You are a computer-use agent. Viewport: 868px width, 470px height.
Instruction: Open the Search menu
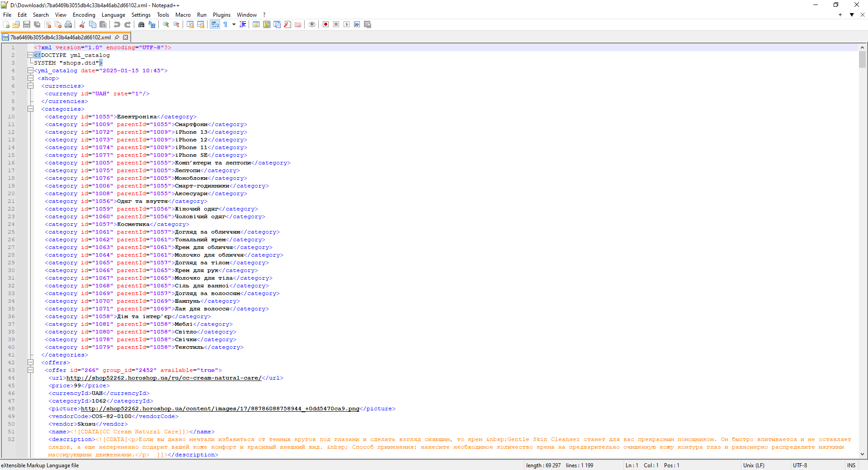click(41, 15)
